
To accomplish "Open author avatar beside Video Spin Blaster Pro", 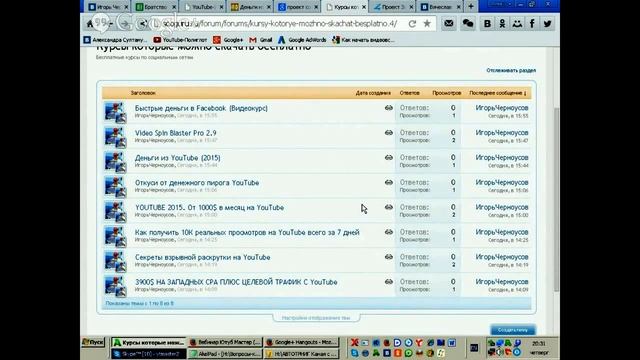I will (x=115, y=137).
